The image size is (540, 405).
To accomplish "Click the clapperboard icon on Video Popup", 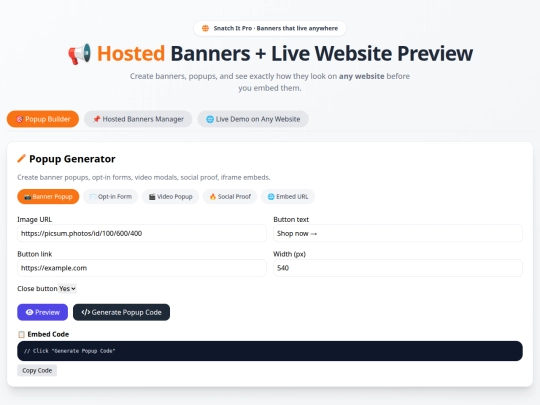I will pyautogui.click(x=152, y=197).
